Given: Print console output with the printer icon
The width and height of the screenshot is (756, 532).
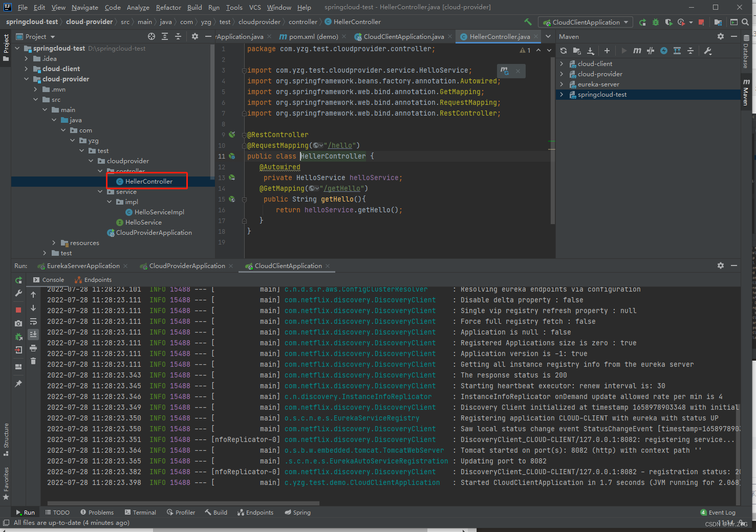Looking at the screenshot, I should point(33,348).
